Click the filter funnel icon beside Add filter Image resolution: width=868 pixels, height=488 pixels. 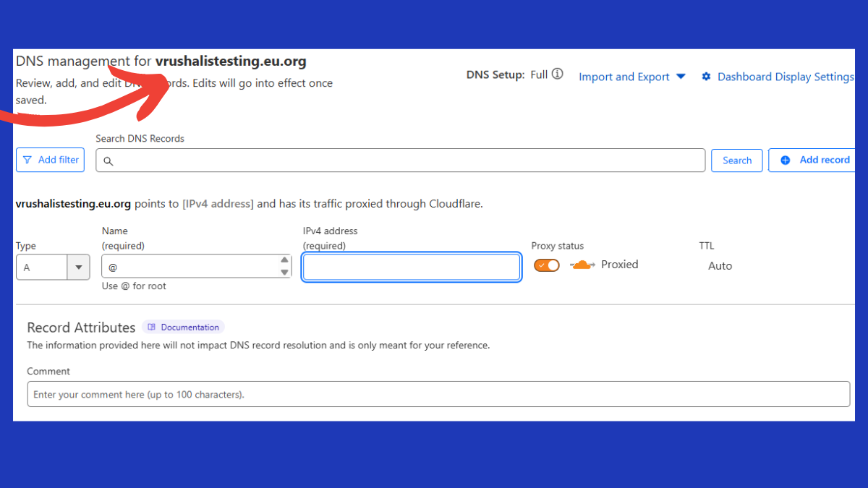tap(28, 159)
